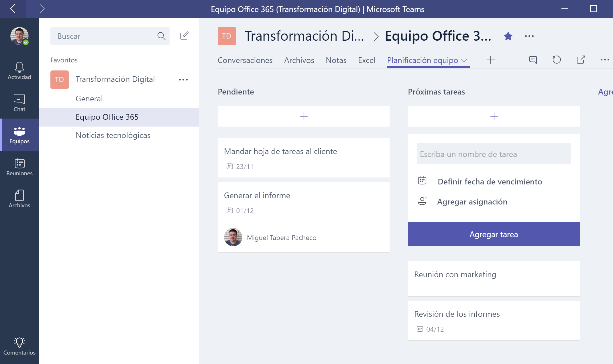Screen dimensions: 613x364
Task: Toggle the favorite star for channel
Action: pyautogui.click(x=508, y=36)
